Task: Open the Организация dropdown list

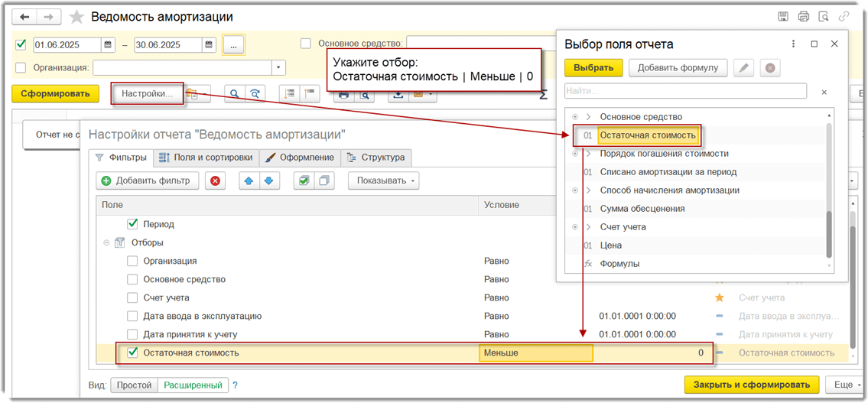Action: tap(278, 68)
